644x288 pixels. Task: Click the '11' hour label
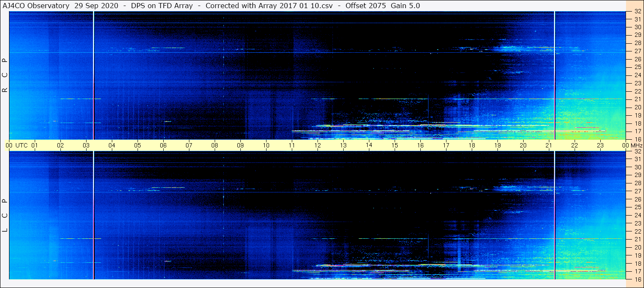click(292, 145)
